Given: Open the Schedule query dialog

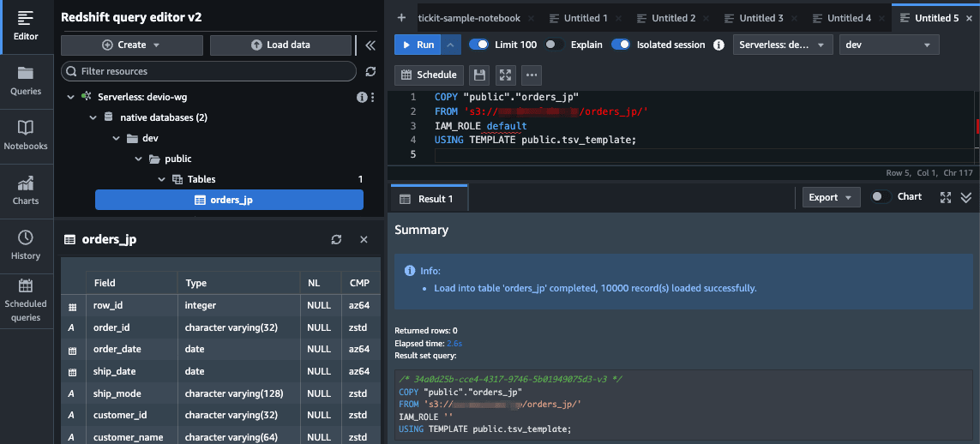Looking at the screenshot, I should [x=429, y=75].
